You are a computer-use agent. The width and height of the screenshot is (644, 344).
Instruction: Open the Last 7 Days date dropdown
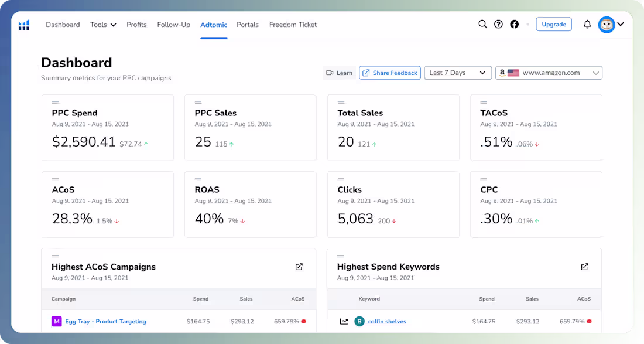tap(458, 73)
